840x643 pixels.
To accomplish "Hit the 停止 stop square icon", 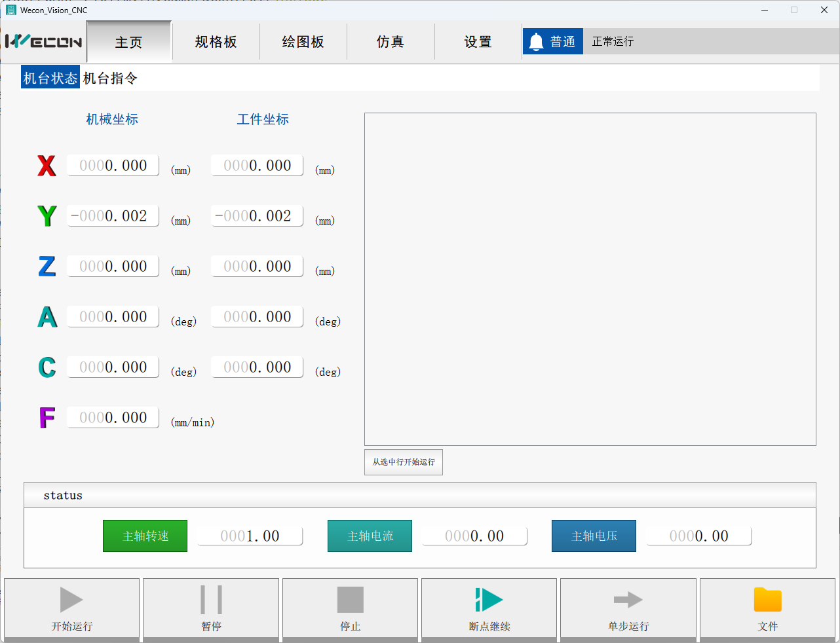I will pyautogui.click(x=350, y=599).
